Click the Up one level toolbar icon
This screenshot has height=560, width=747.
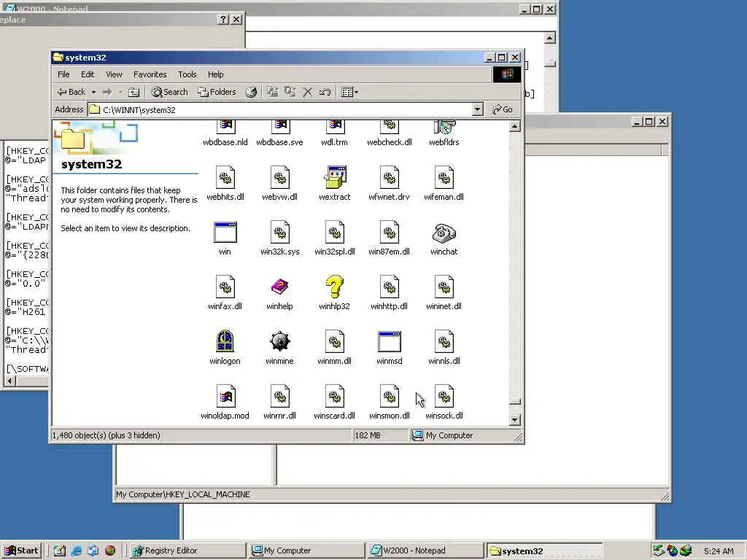pyautogui.click(x=134, y=92)
